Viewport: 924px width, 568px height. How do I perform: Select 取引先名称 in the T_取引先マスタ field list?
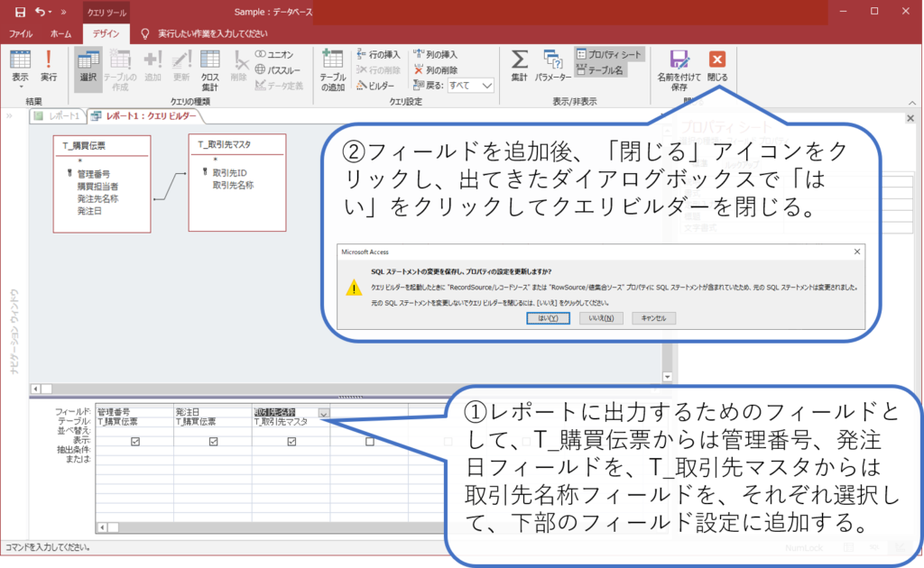point(234,185)
